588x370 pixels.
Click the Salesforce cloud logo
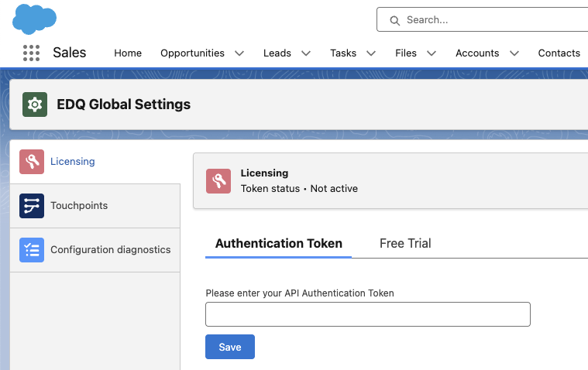pyautogui.click(x=35, y=19)
